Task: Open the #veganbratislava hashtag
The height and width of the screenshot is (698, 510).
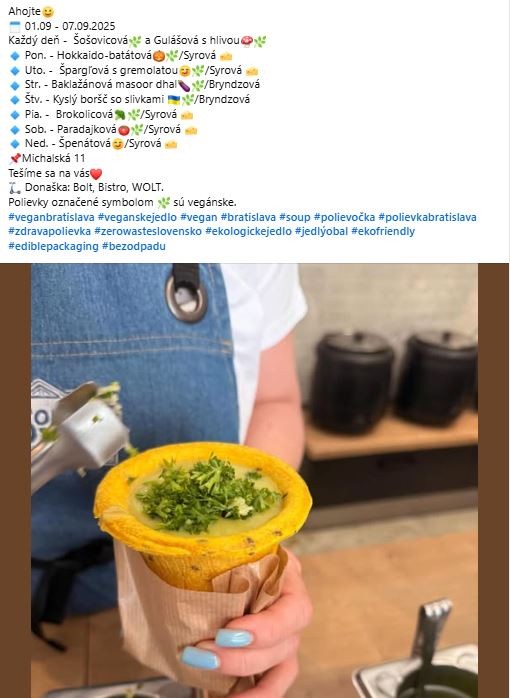Action: [x=51, y=217]
